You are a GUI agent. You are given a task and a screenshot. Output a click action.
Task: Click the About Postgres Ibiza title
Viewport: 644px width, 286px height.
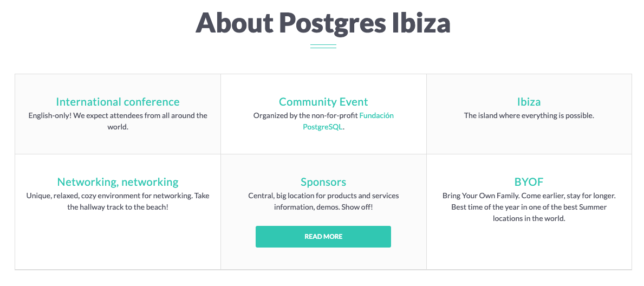click(x=323, y=23)
